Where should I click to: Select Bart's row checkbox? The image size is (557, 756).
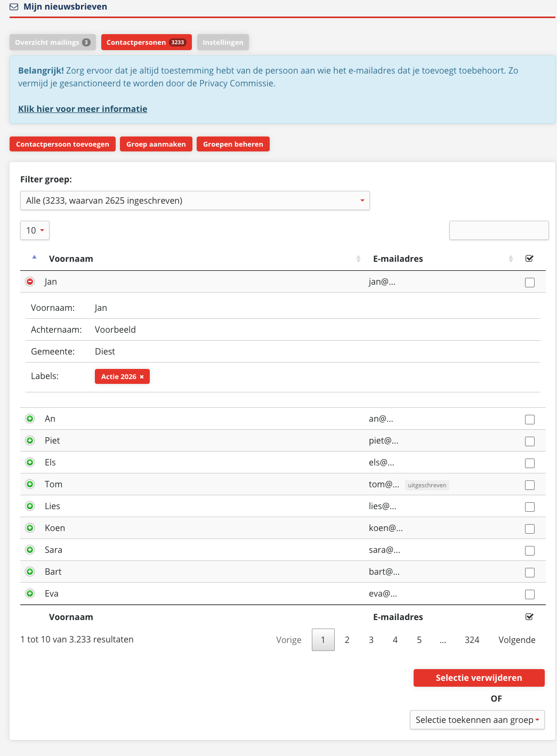click(x=530, y=573)
